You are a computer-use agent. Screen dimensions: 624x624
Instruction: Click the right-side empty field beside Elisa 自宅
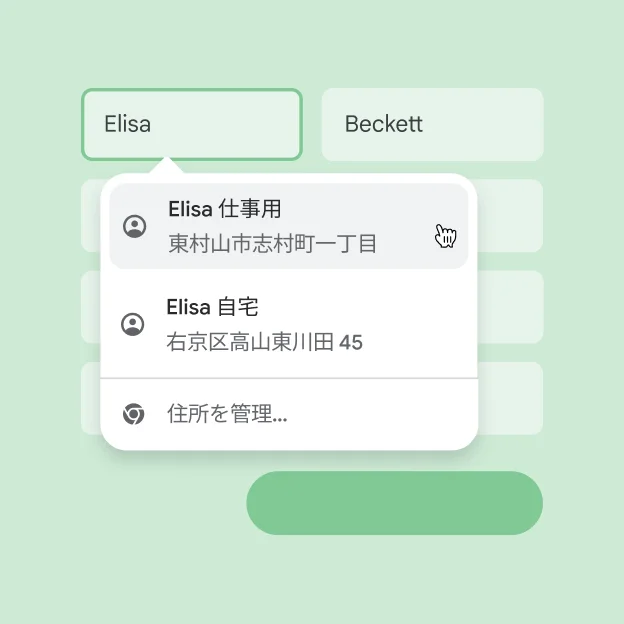(511, 306)
